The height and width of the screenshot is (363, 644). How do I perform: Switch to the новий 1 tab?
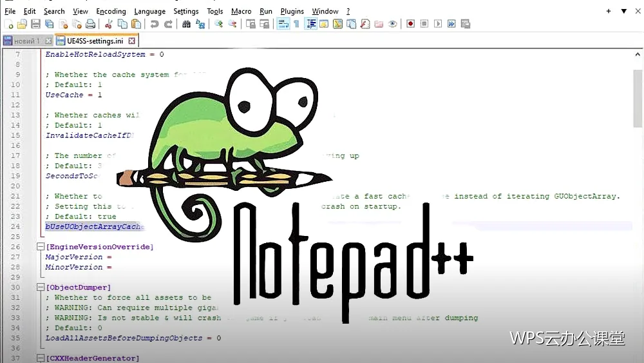tap(26, 41)
